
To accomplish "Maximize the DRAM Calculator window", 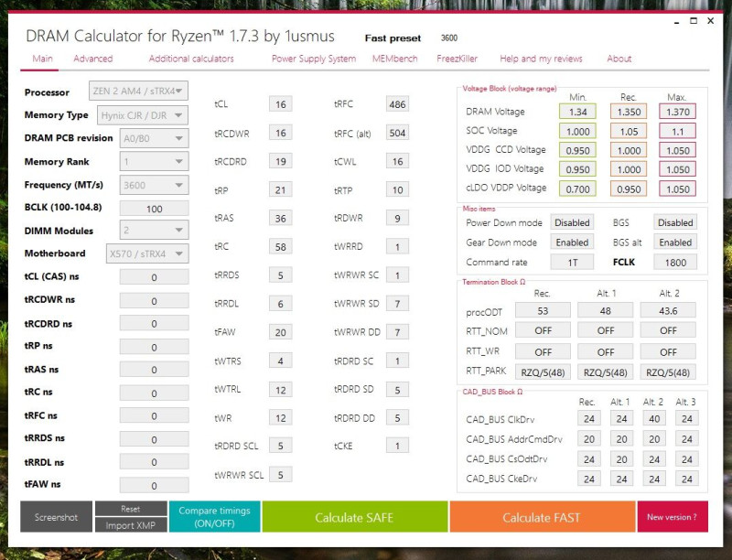I will [x=694, y=20].
